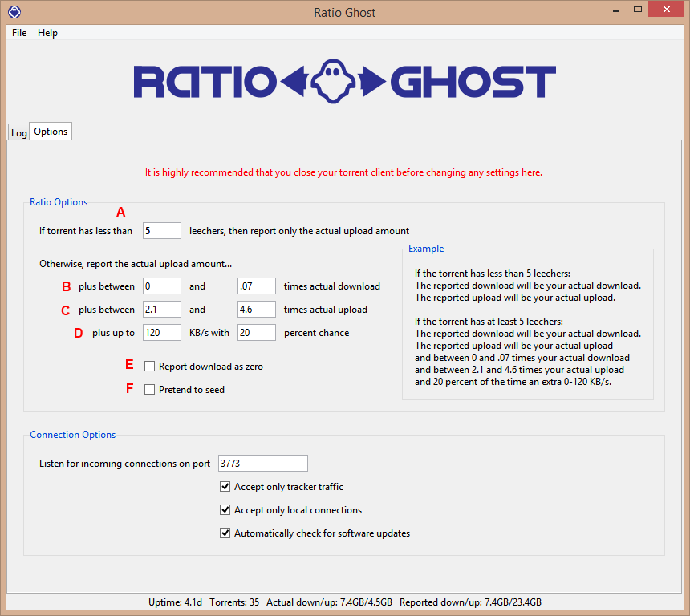Enable Report download as zero checkbox
Screen dimensions: 690x616
[x=149, y=366]
